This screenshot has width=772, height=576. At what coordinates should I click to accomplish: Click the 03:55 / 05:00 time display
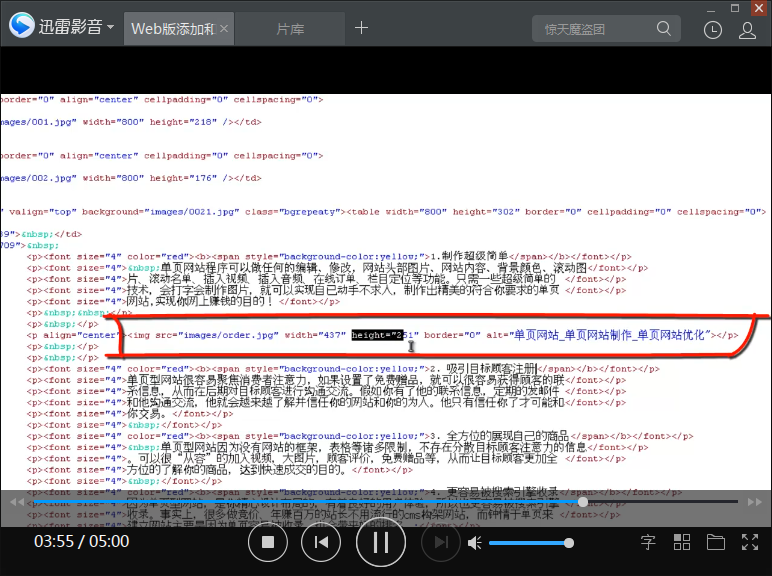tap(82, 542)
